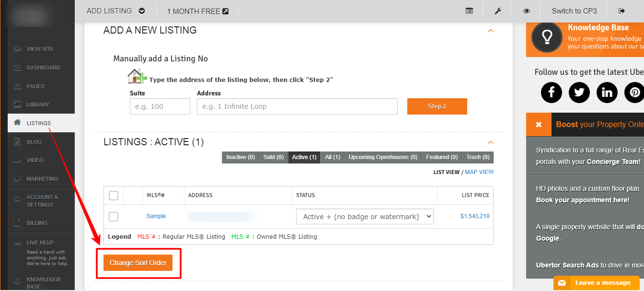Open VIDEO in sidebar
The width and height of the screenshot is (644, 291).
35,160
